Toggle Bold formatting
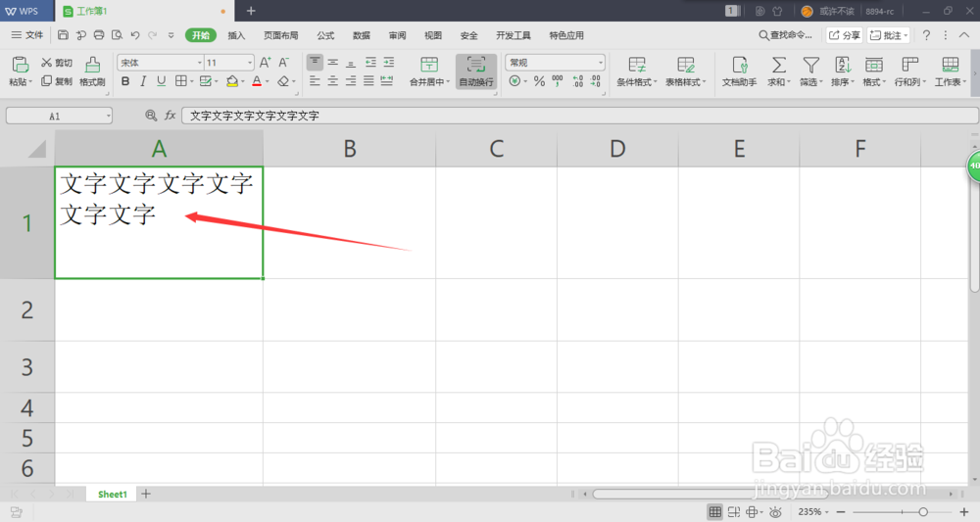This screenshot has height=522, width=980. click(125, 81)
